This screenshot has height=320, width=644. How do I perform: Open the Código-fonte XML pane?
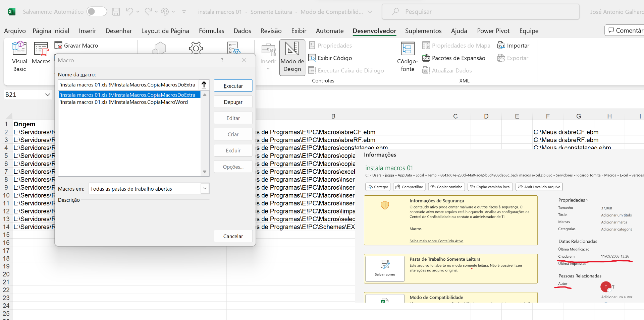tap(408, 57)
